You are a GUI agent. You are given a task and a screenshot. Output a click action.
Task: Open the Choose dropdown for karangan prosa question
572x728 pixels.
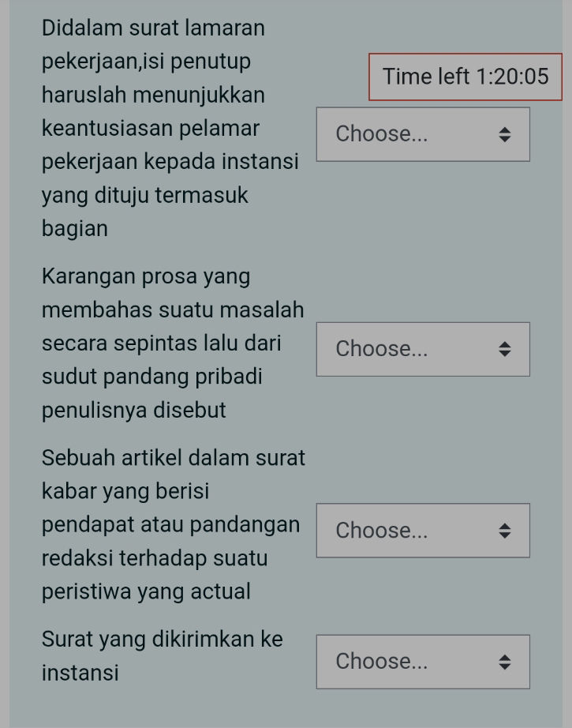(x=423, y=348)
